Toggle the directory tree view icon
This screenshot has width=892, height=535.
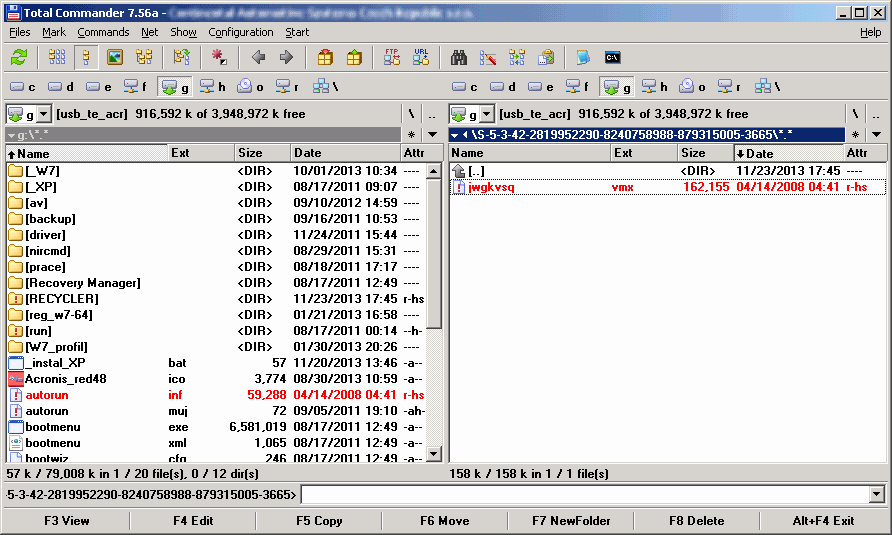[144, 57]
